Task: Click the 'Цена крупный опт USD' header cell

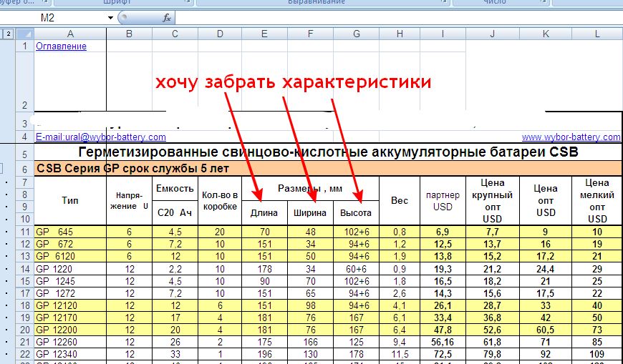Action: click(492, 201)
